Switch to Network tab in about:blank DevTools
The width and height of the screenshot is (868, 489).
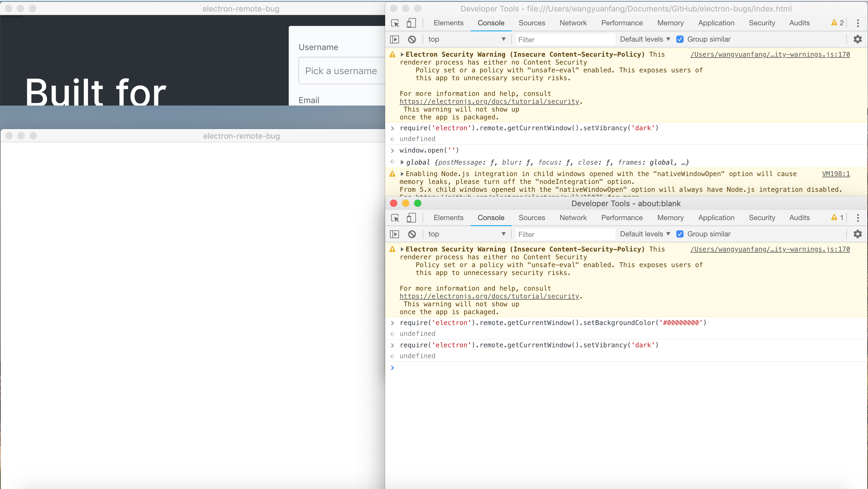coord(573,218)
